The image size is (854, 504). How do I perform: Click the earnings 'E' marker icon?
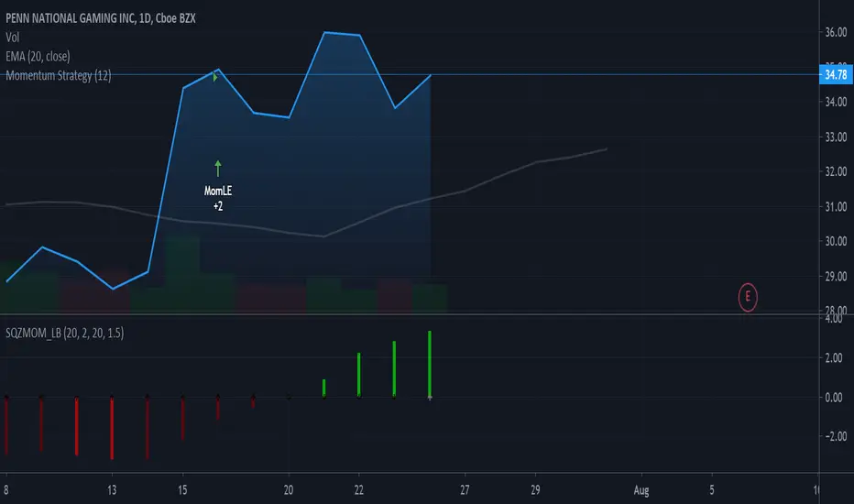[748, 297]
